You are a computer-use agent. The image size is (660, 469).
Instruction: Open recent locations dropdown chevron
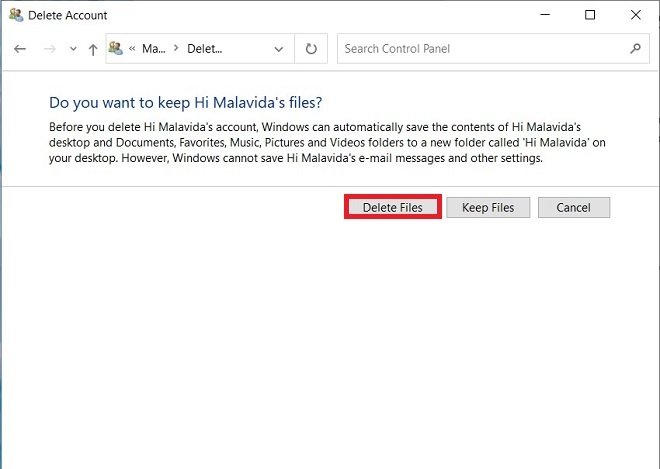click(73, 49)
